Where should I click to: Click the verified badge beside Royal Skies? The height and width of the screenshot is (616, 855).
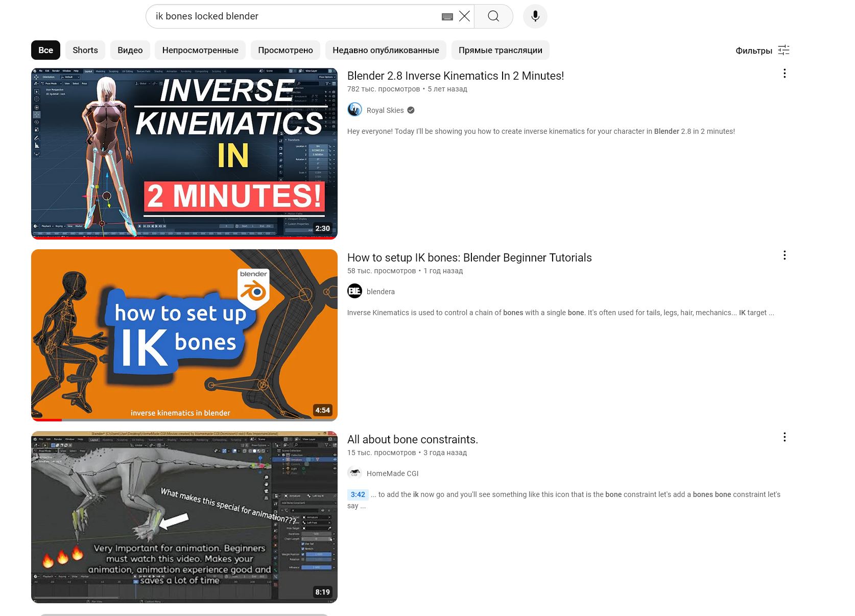tap(411, 110)
